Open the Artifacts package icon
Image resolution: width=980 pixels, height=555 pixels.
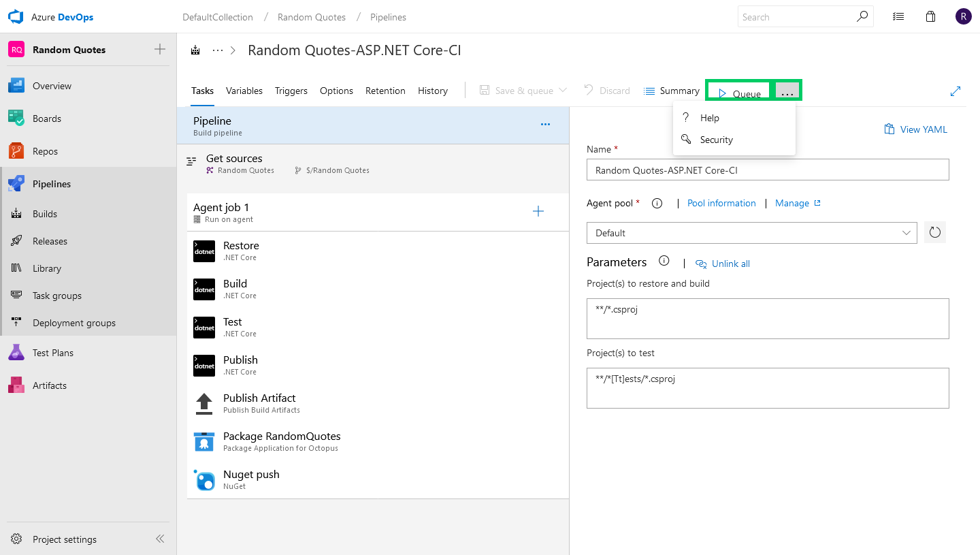pos(16,385)
